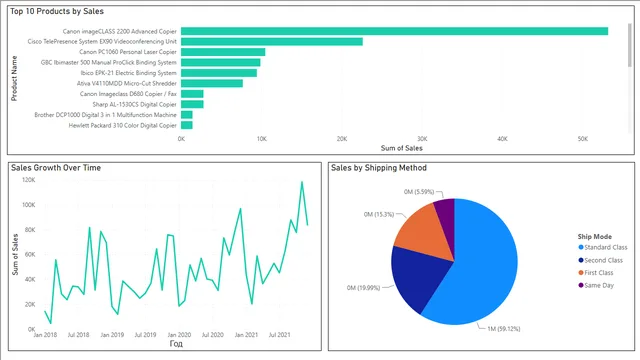The height and width of the screenshot is (360, 640).
Task: Click the 'Second Class' legend text
Action: click(x=604, y=260)
